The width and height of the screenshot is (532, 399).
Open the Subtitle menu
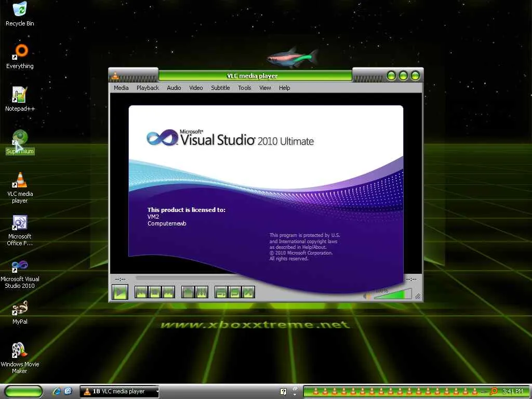click(x=220, y=88)
